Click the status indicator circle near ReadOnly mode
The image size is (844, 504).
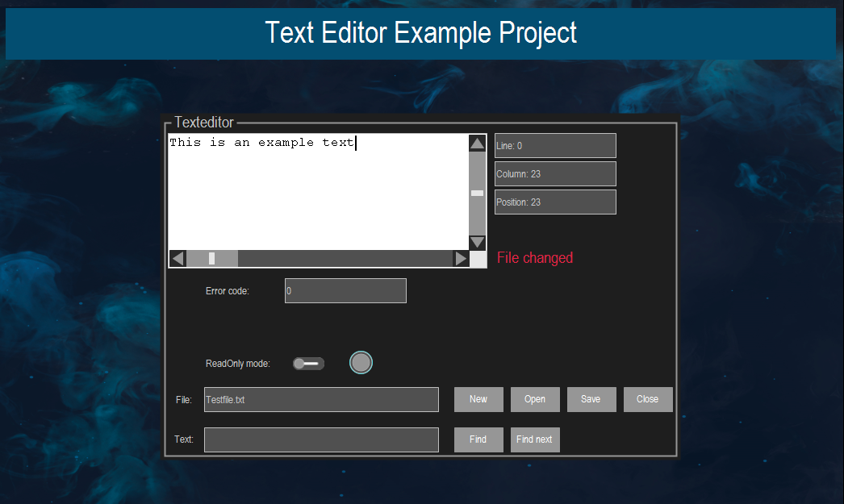[361, 362]
